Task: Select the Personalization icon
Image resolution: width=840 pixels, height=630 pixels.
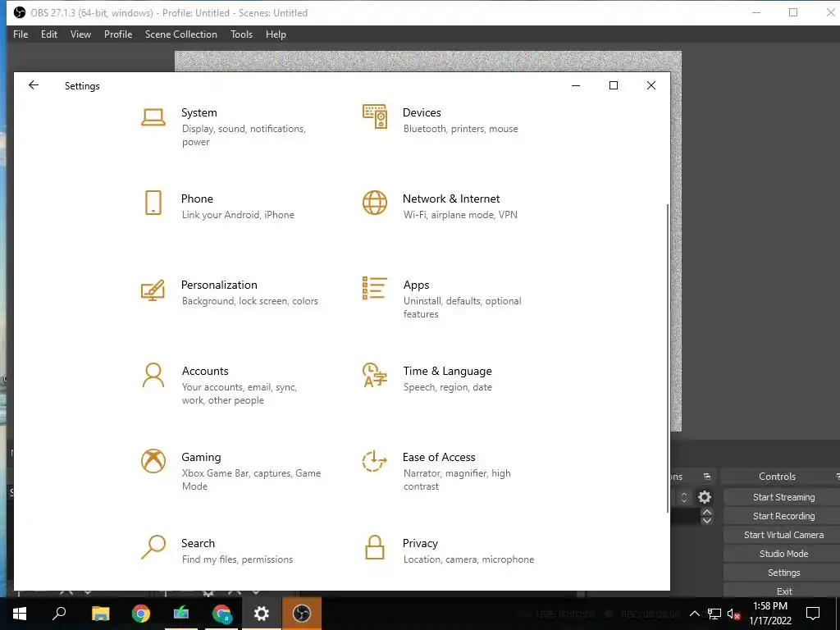Action: tap(153, 290)
